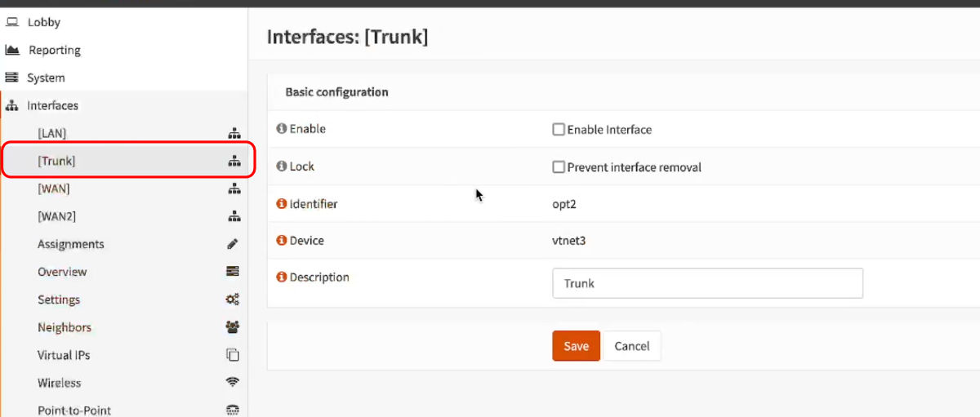This screenshot has height=417, width=980.
Task: Click the network icon beside [WAN2]
Action: 234,216
